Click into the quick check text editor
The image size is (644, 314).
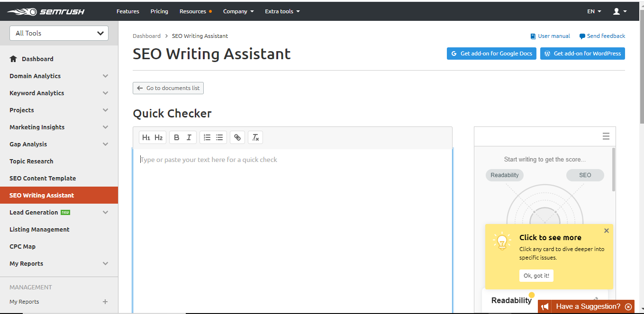292,231
